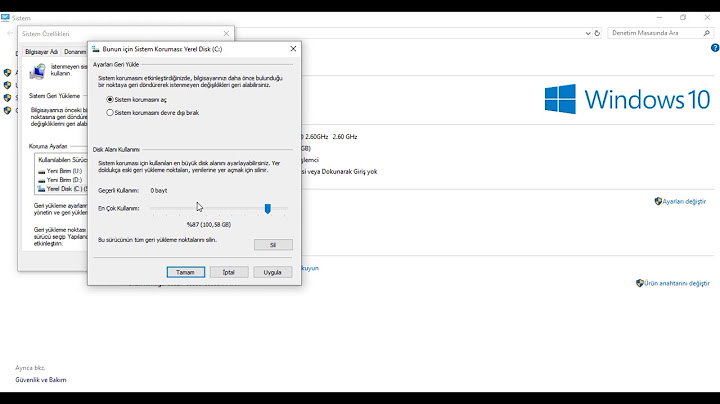Click the '%87 (100,58 GB)' usage value
Image resolution: width=720 pixels, height=404 pixels.
pyautogui.click(x=209, y=224)
